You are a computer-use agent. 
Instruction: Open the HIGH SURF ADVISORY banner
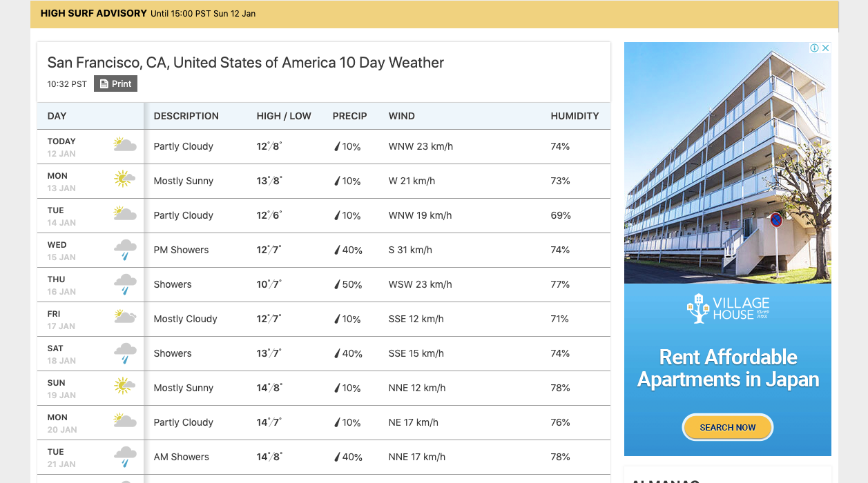(x=93, y=12)
